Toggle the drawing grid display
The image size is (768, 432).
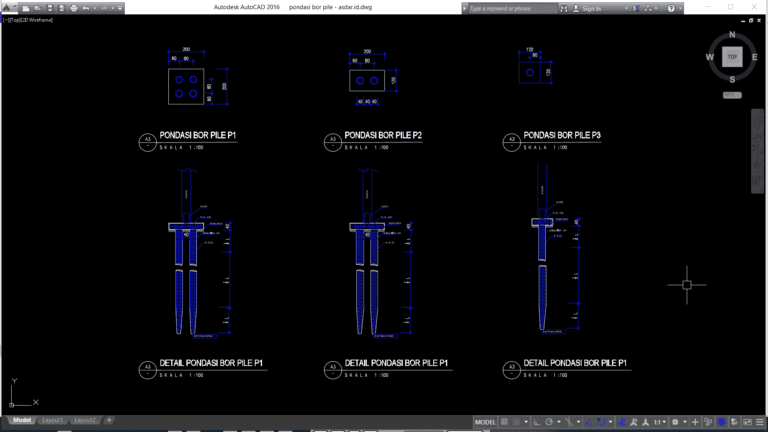pyautogui.click(x=504, y=422)
